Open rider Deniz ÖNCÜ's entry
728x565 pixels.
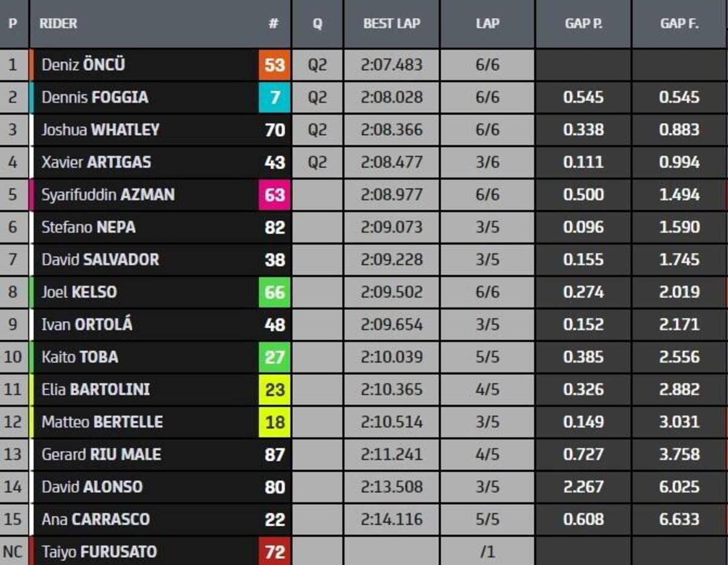click(83, 65)
